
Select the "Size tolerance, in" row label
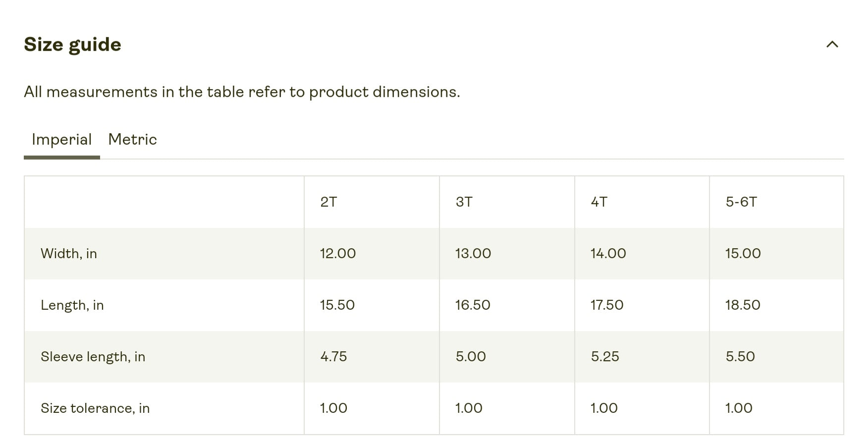[95, 408]
